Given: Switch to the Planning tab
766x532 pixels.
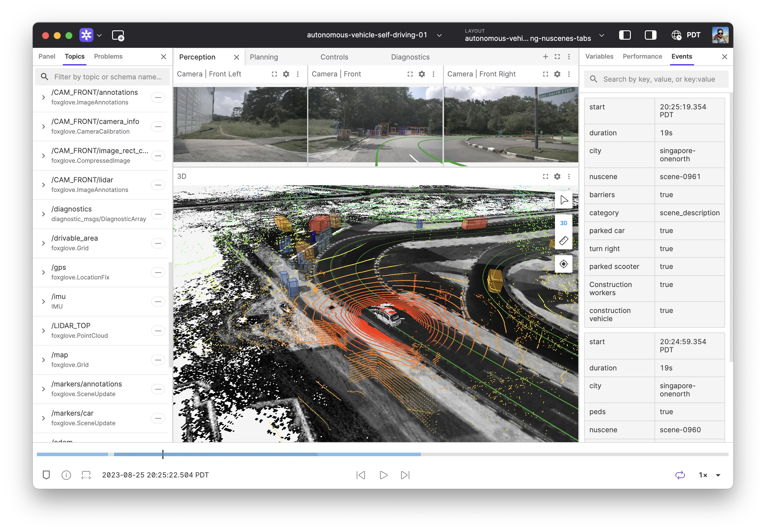Looking at the screenshot, I should pyautogui.click(x=264, y=57).
